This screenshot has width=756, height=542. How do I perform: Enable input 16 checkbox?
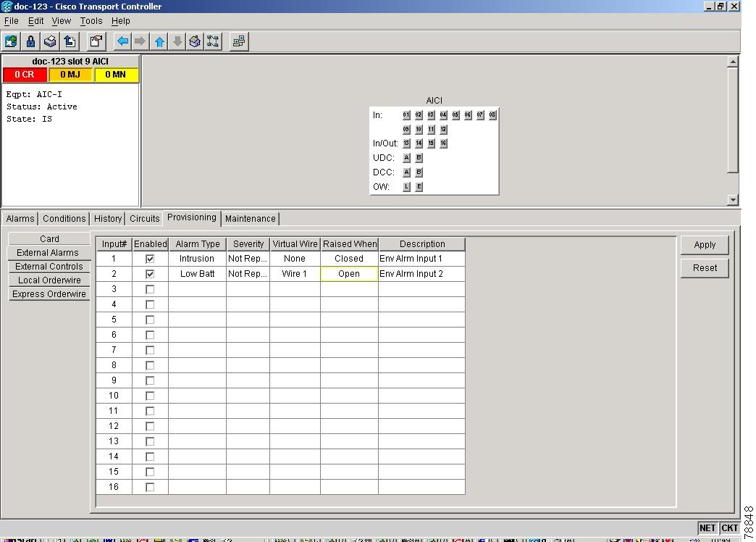click(x=150, y=487)
